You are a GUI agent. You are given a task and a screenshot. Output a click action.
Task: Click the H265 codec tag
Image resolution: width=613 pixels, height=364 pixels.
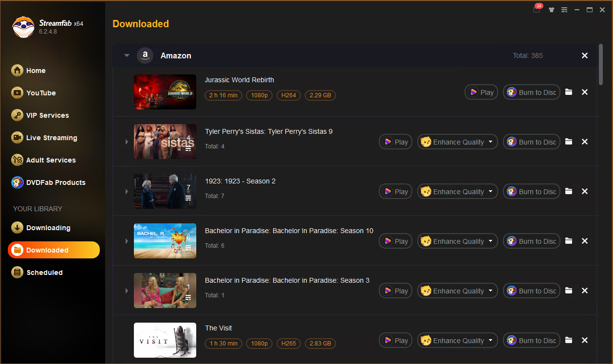pyautogui.click(x=289, y=344)
